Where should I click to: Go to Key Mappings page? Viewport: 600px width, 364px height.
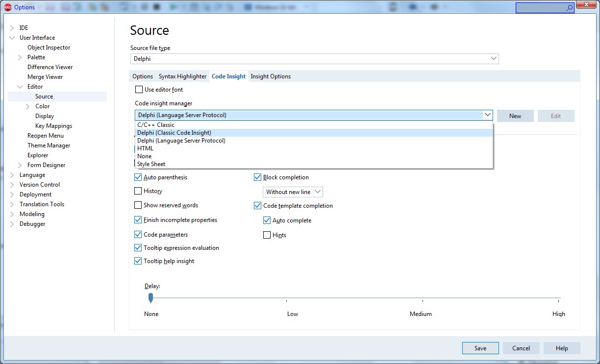[53, 126]
